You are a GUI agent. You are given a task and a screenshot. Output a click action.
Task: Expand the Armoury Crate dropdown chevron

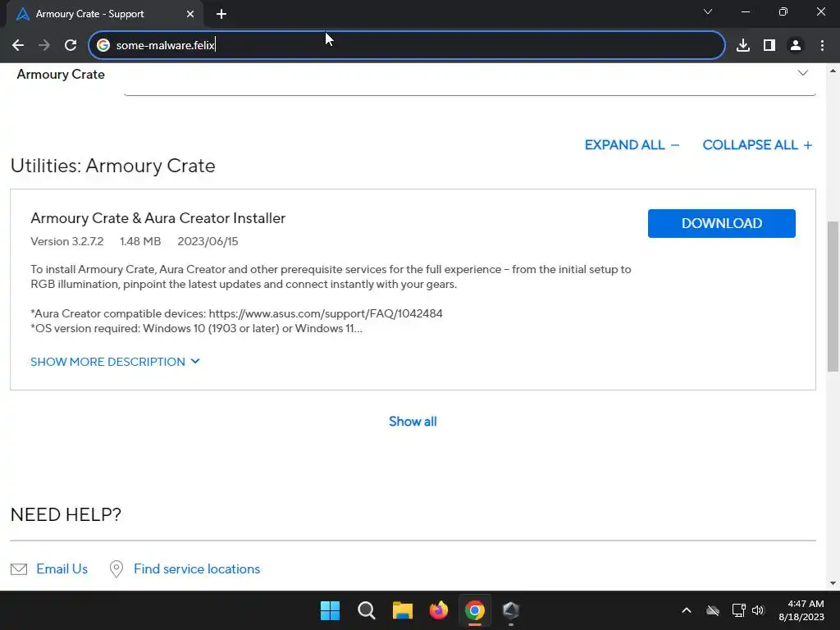pos(802,73)
